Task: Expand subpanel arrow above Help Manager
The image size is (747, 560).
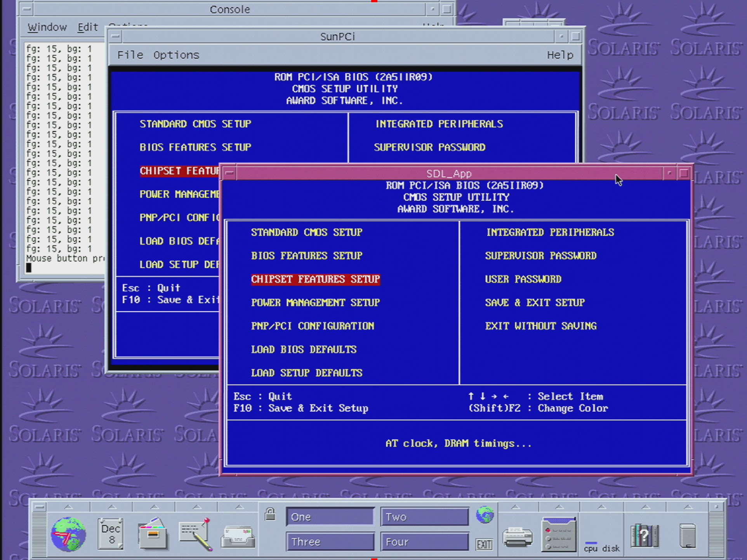Action: click(645, 507)
